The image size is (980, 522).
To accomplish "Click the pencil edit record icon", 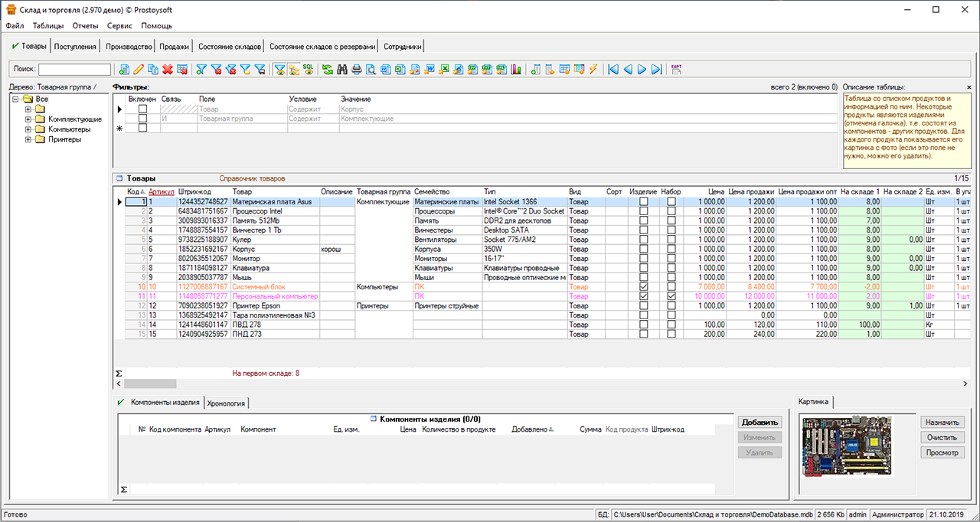I will [139, 70].
